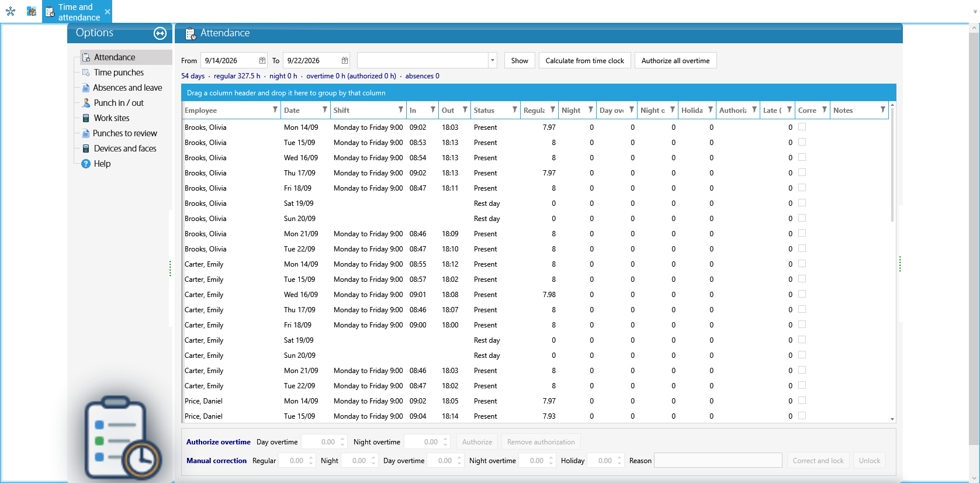Tick correction checkbox for Carter, Emily Sun 20/09
Image resolution: width=980 pixels, height=483 pixels.
tap(802, 355)
